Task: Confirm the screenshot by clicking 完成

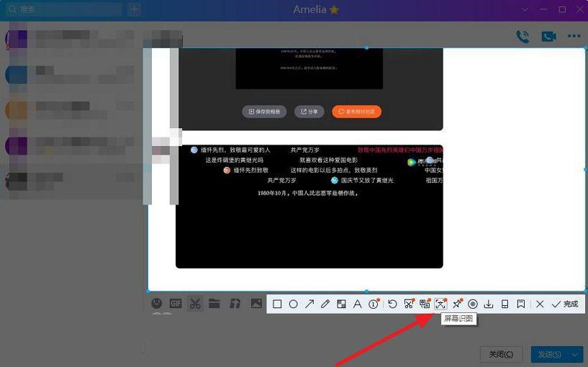Action: [565, 304]
